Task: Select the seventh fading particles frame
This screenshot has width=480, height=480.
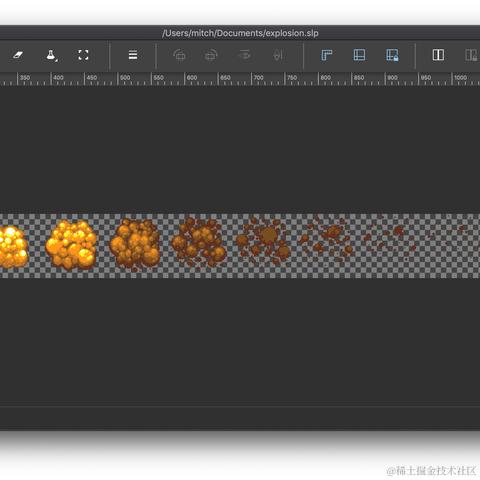Action: point(390,237)
